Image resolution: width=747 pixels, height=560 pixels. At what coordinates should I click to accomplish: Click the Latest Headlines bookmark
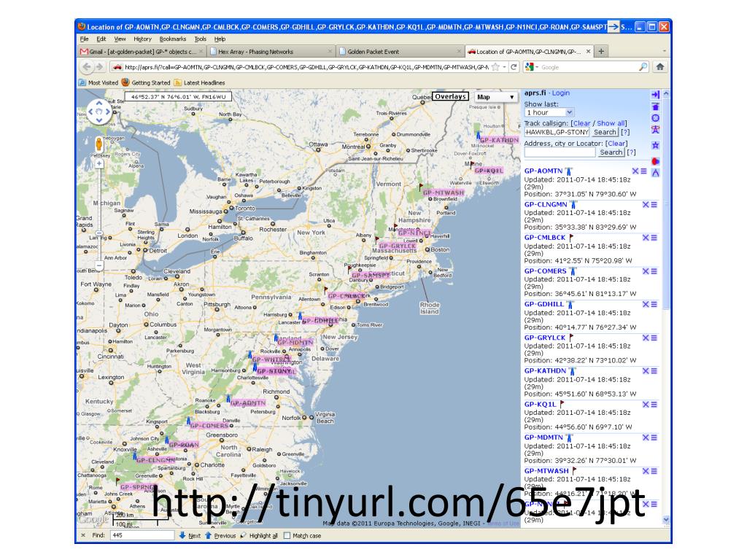199,82
